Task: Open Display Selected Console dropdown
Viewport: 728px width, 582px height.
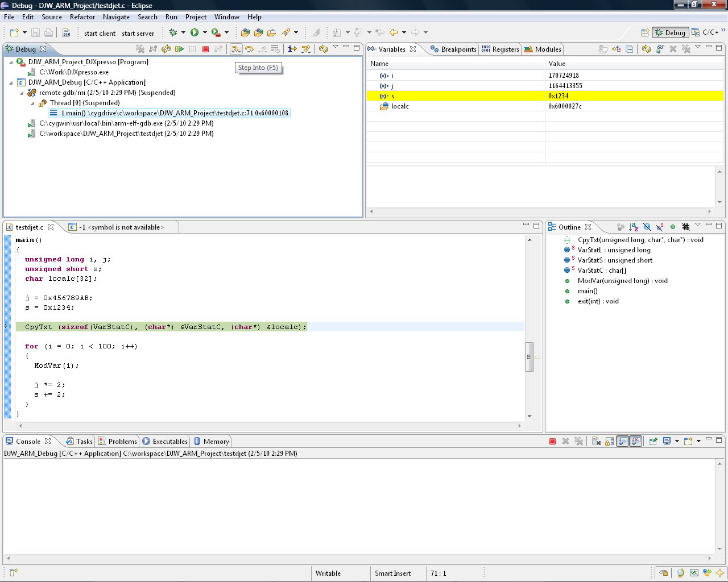Action: pyautogui.click(x=677, y=442)
